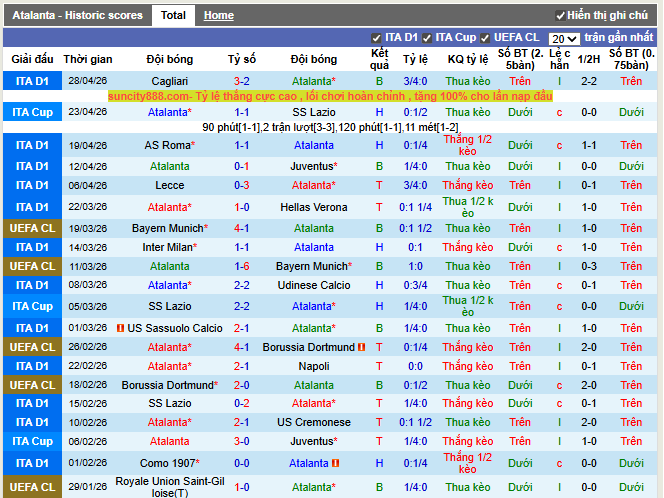The height and width of the screenshot is (498, 664).
Task: Click the Thời gian column header
Action: 88,59
